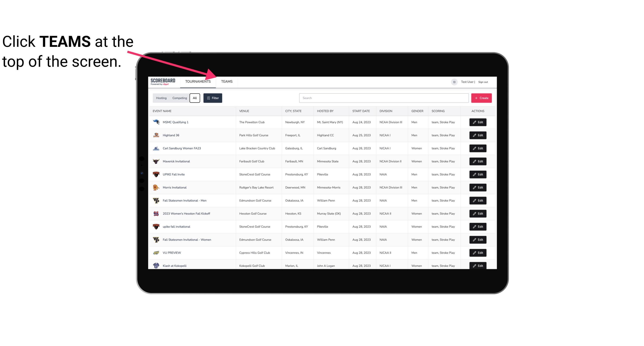Click the Edit icon for MSMC Qualifying 1
The width and height of the screenshot is (644, 346).
477,122
